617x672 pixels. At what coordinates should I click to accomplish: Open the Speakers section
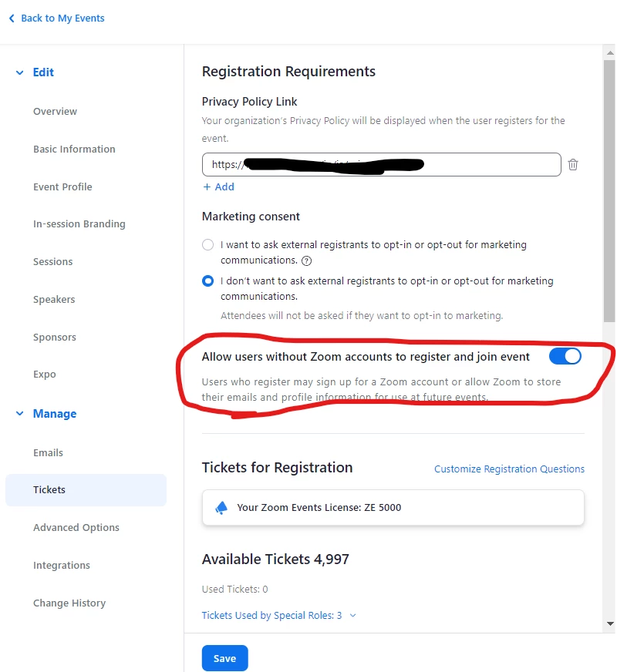pyautogui.click(x=54, y=300)
